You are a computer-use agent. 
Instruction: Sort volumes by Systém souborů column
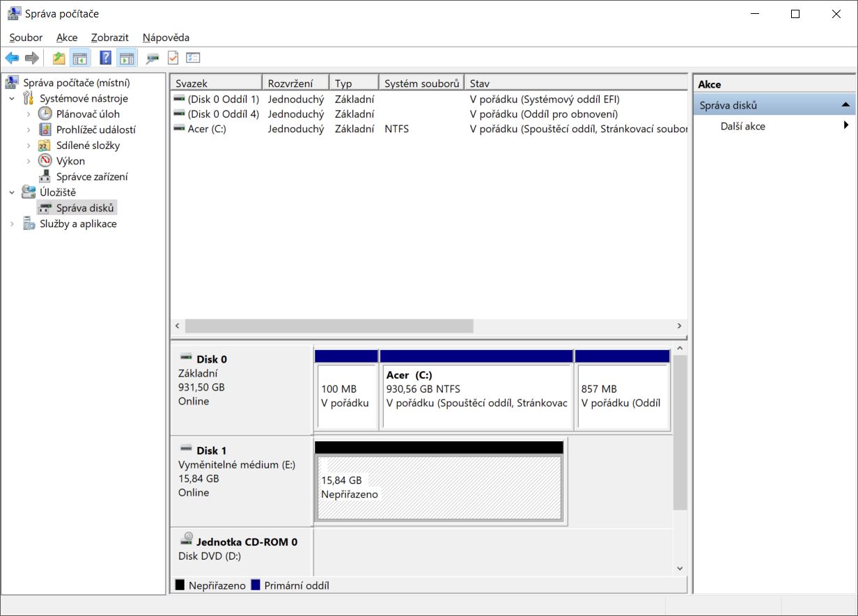(x=421, y=84)
